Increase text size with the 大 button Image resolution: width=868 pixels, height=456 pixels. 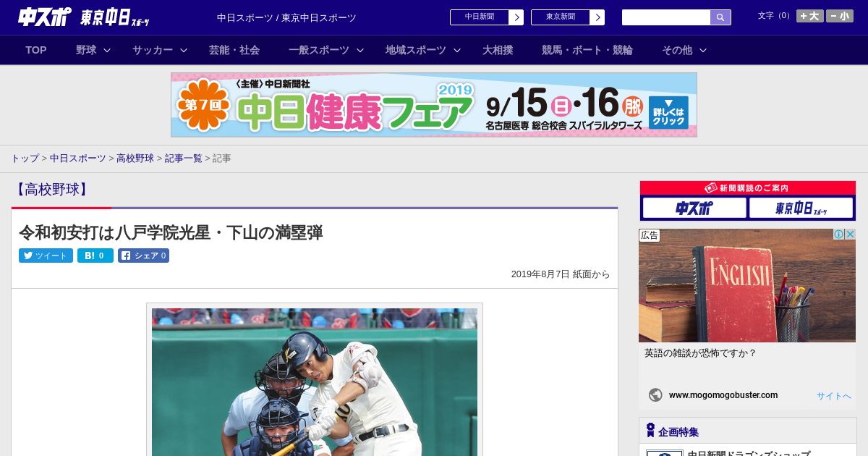[810, 16]
